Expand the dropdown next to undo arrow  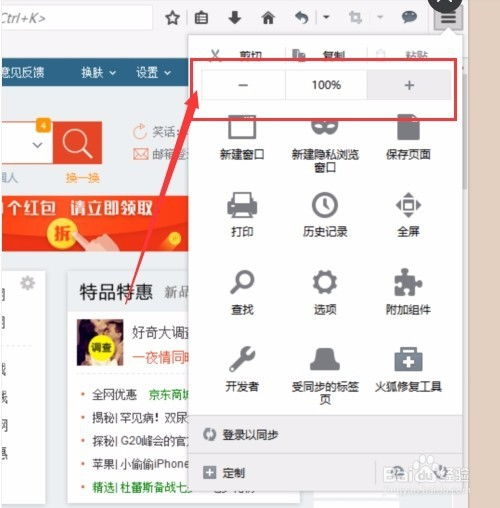[326, 17]
